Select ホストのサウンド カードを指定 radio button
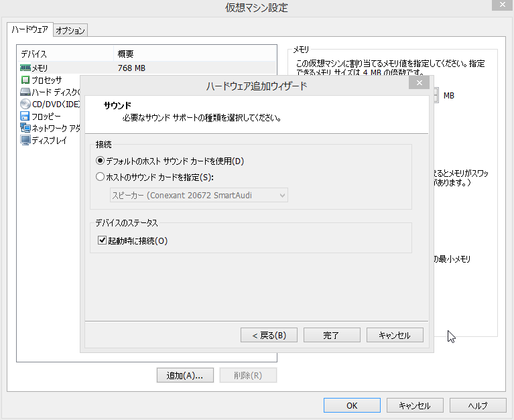 (100, 177)
